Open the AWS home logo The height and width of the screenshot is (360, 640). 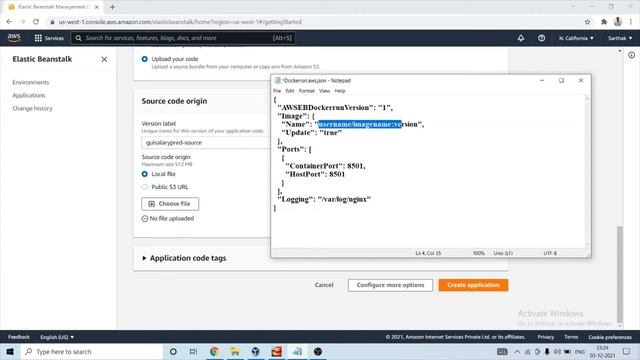[14, 38]
